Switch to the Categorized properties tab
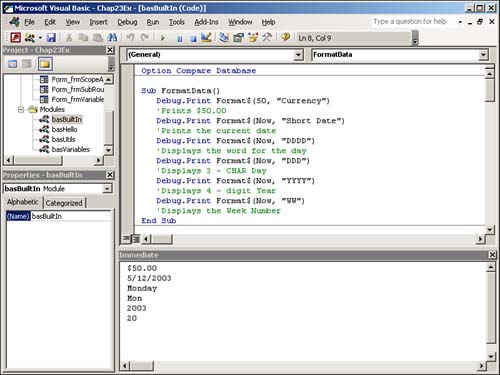This screenshot has height=375, width=500. pos(64,203)
